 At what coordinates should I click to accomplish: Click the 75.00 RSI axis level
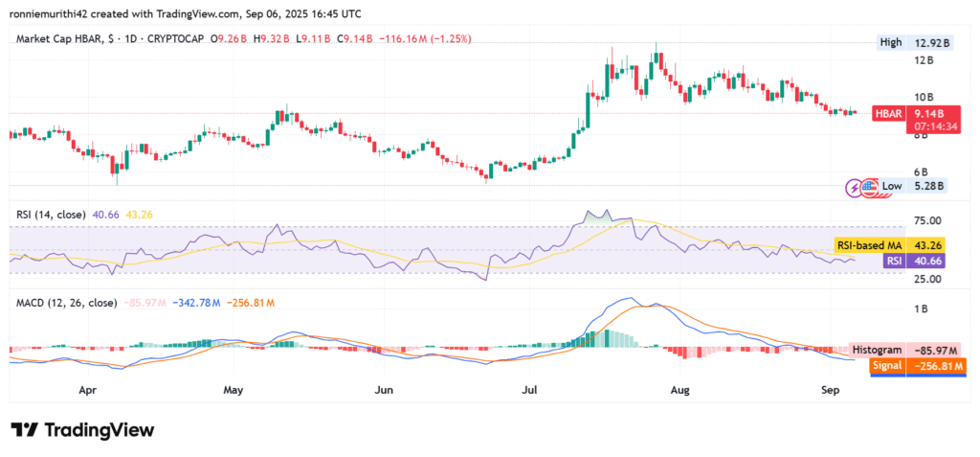[927, 220]
